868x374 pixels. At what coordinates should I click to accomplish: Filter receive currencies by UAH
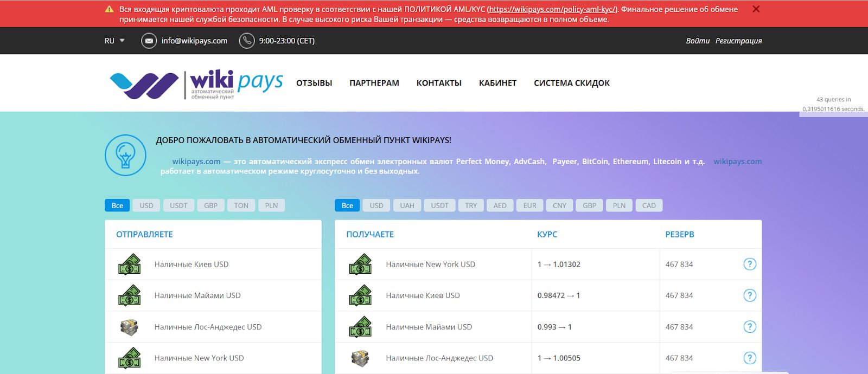pos(407,205)
